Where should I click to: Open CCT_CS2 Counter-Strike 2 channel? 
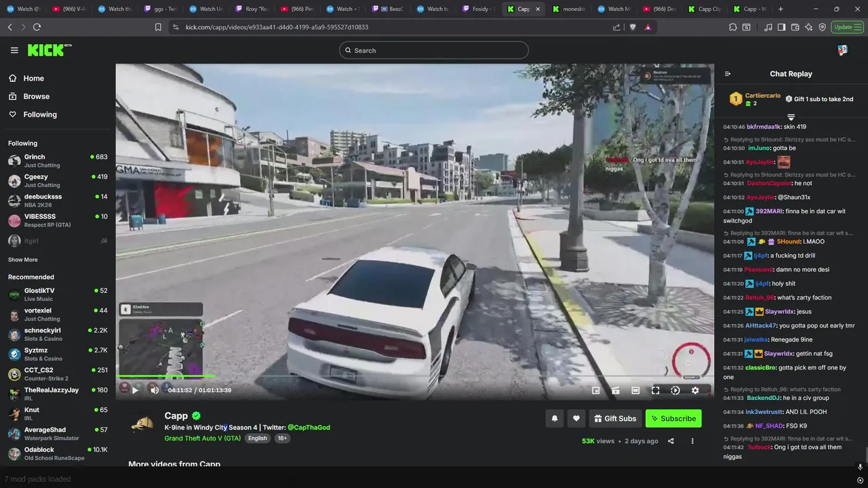coord(58,374)
